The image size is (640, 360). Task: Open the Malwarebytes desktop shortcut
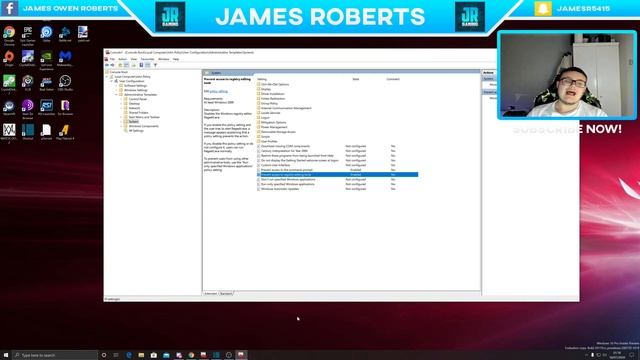click(65, 59)
